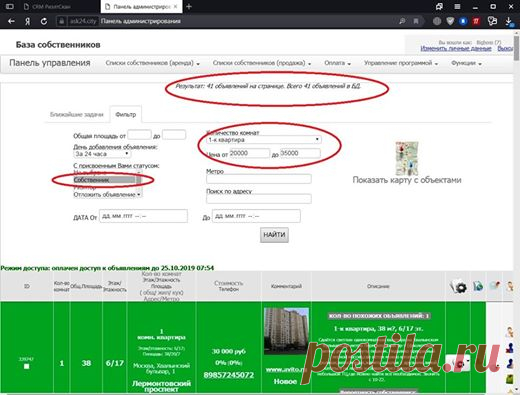
Task: Click the 'Выход' logout link
Action: (505, 48)
